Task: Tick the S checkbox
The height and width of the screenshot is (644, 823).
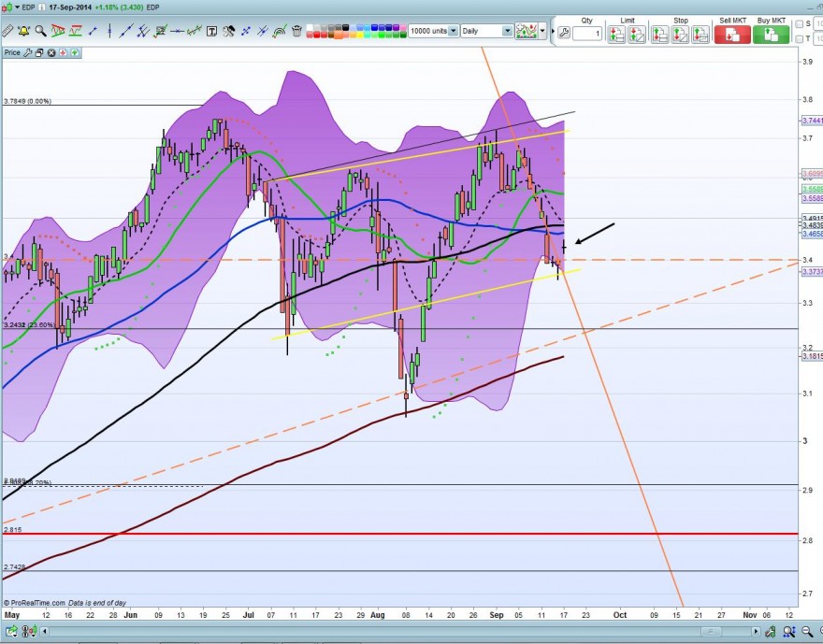Action: tap(799, 24)
